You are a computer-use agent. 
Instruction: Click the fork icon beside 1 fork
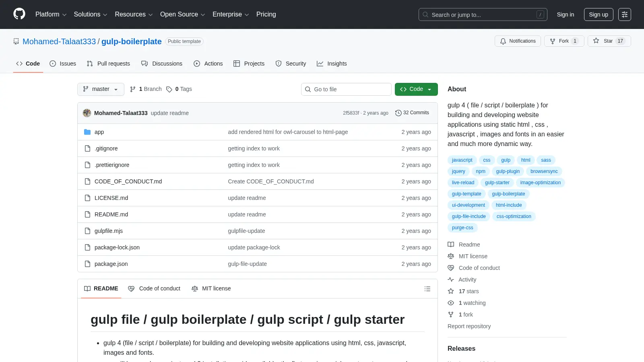click(451, 315)
